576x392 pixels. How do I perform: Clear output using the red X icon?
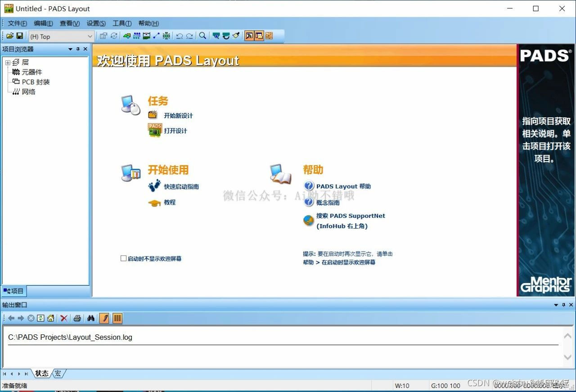63,318
